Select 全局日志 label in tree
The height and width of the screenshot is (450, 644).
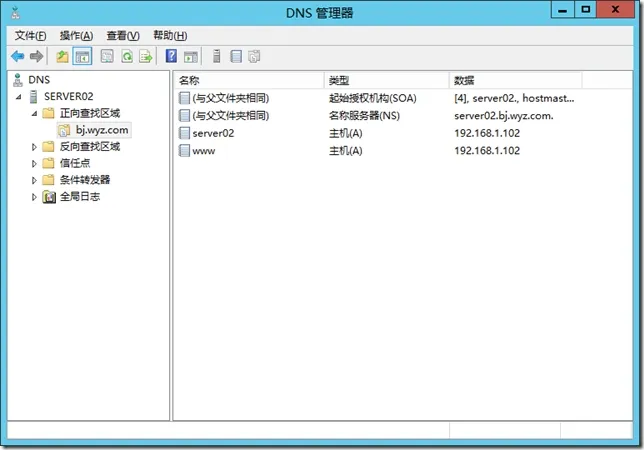tap(80, 197)
